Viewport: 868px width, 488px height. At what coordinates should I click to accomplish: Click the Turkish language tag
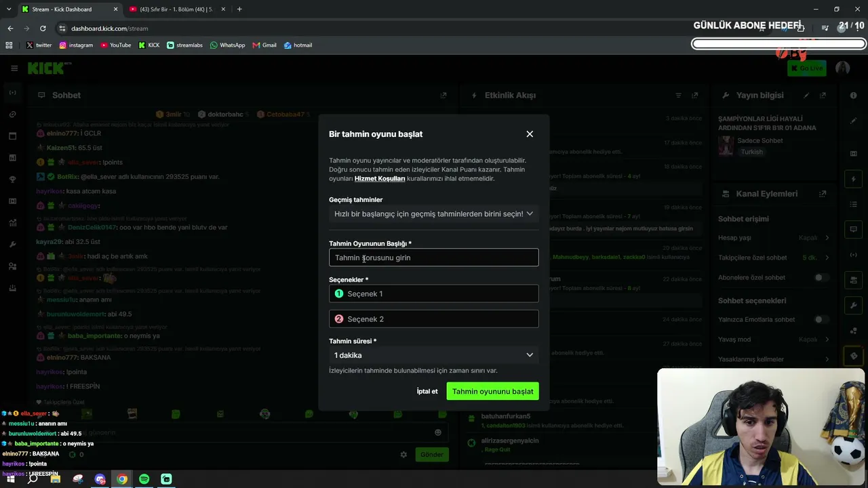click(752, 152)
